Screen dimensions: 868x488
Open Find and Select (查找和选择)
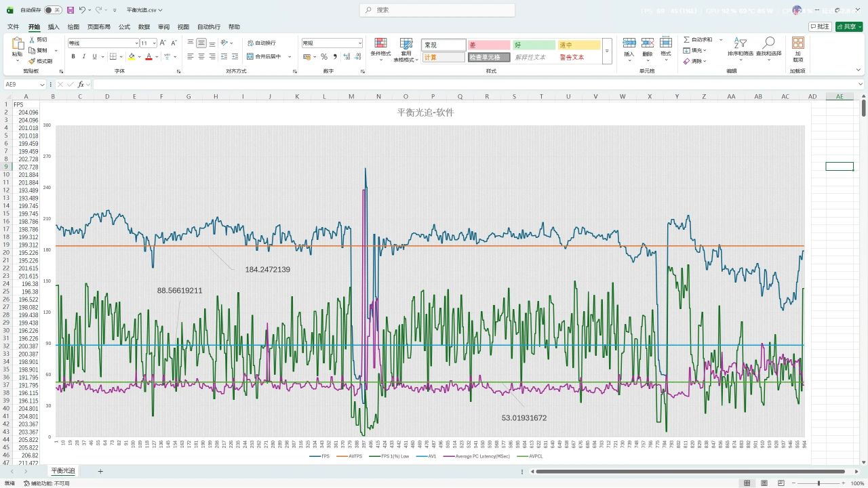768,47
